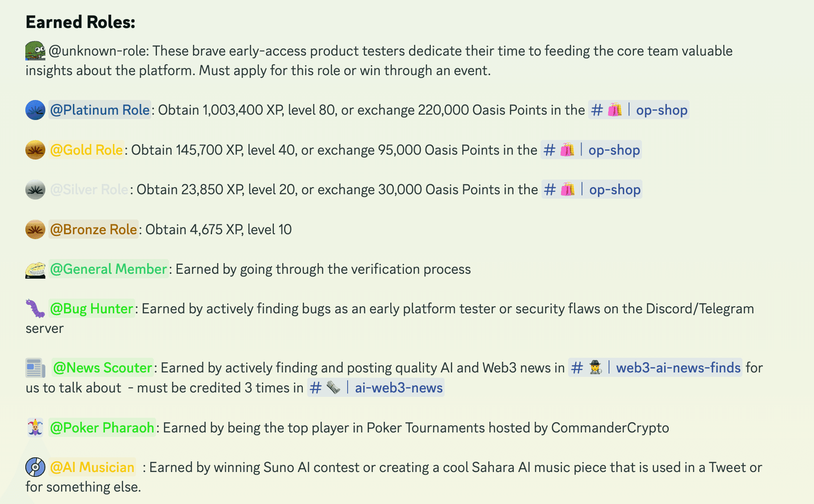814x504 pixels.
Task: Click the purple Bug Hunter caterpillar icon
Action: pyautogui.click(x=35, y=308)
